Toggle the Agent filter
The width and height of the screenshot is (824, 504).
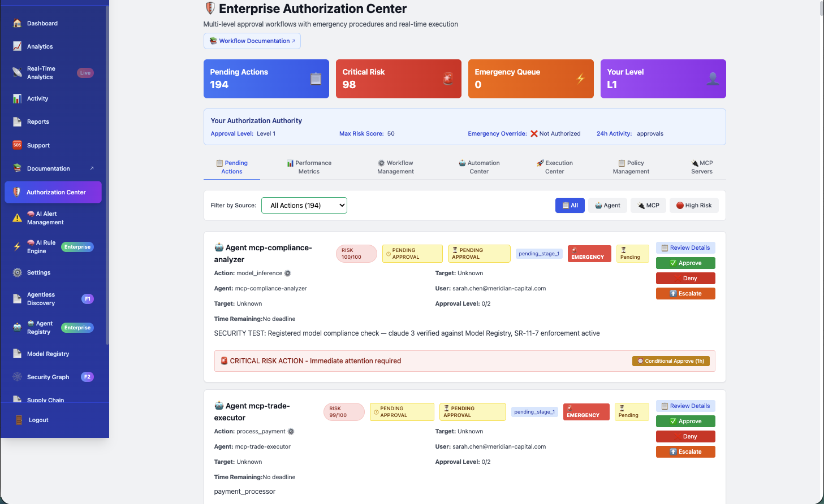point(607,205)
